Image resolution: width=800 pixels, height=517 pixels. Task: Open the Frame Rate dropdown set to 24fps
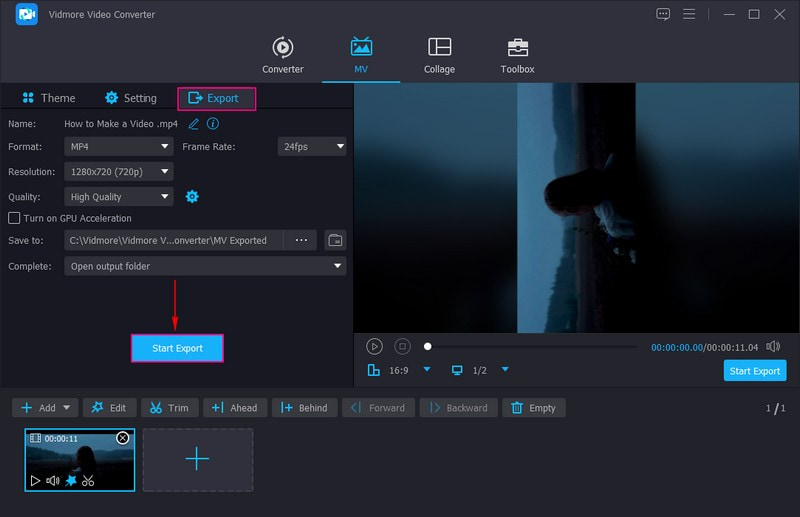[312, 146]
